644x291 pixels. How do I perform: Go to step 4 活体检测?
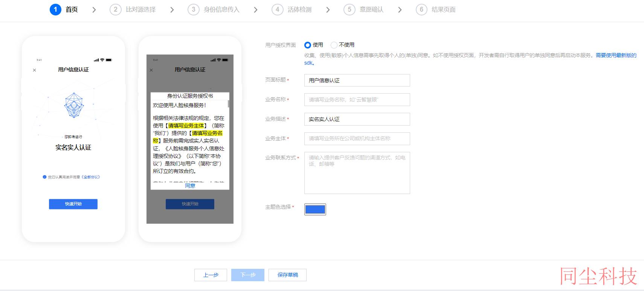click(x=291, y=9)
